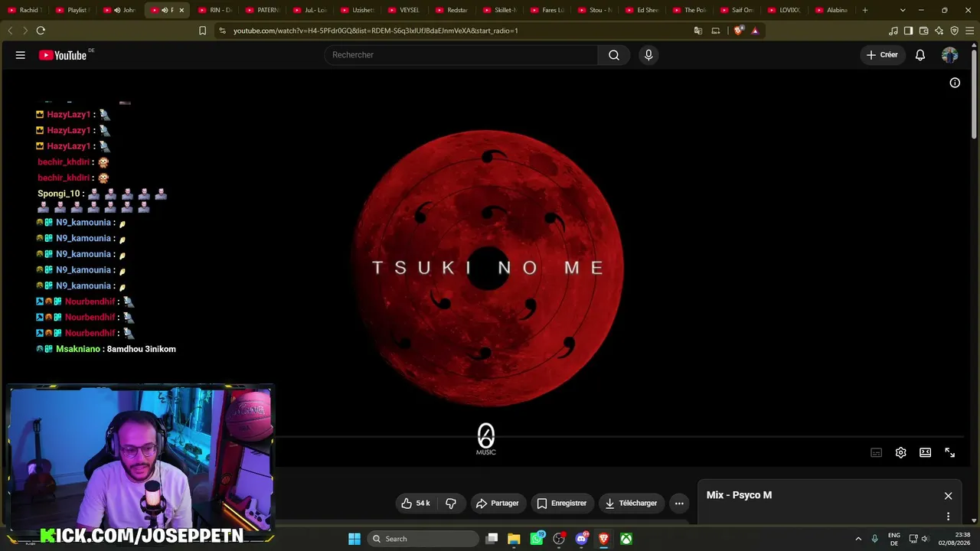Open WhatsApp from the taskbar
This screenshot has width=980, height=551.
coord(537,539)
